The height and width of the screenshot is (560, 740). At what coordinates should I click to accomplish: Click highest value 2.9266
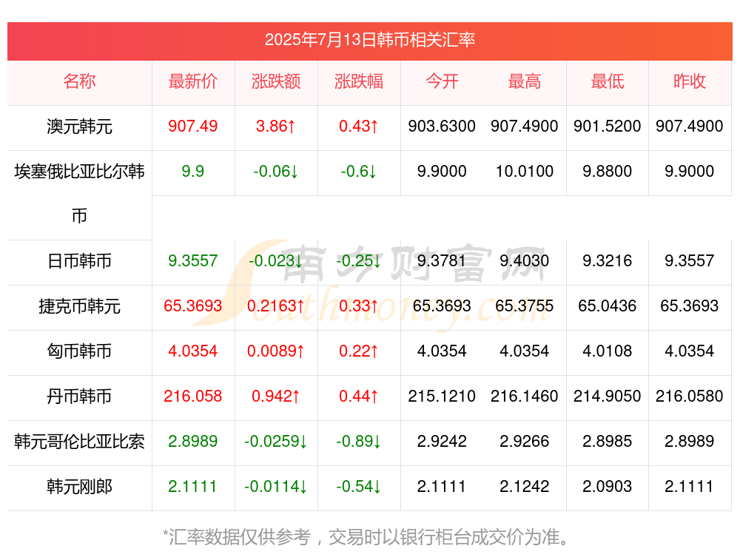pyautogui.click(x=525, y=442)
